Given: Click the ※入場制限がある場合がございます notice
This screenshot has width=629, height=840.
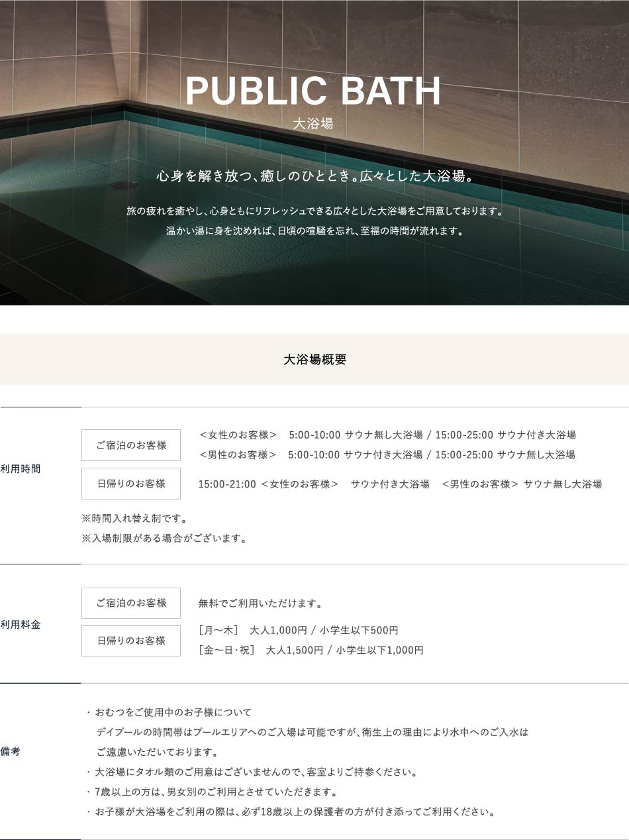Looking at the screenshot, I should tap(164, 539).
